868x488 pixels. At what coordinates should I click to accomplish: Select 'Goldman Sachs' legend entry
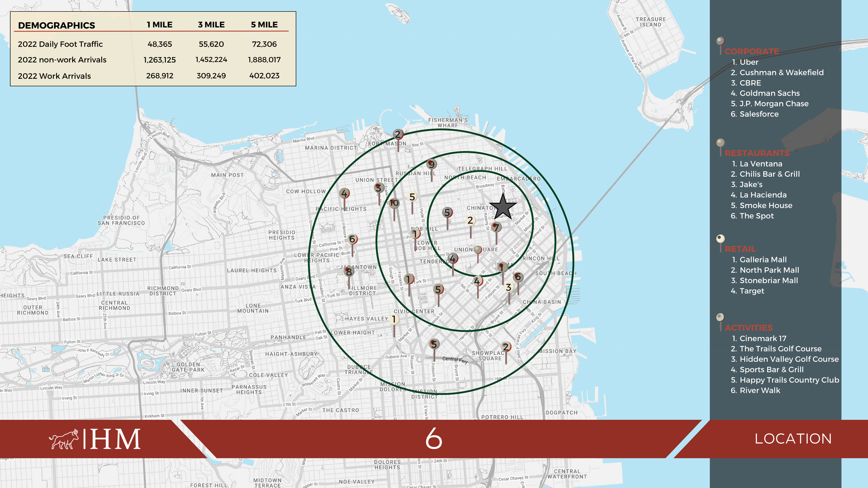[x=770, y=93]
